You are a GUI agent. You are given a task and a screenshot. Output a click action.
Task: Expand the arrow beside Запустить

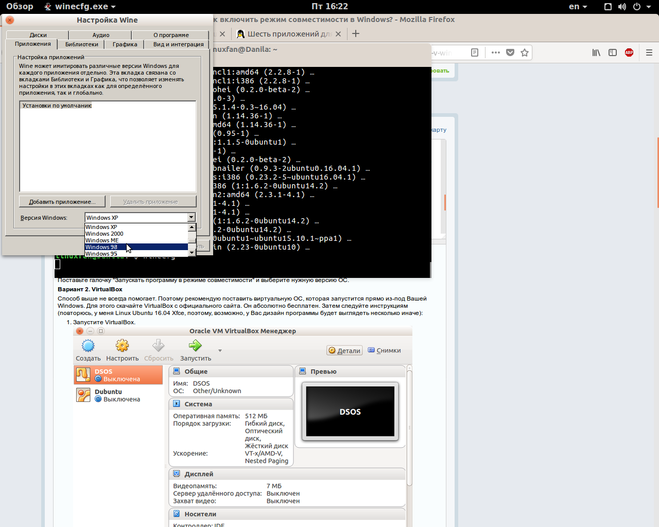[220, 350]
